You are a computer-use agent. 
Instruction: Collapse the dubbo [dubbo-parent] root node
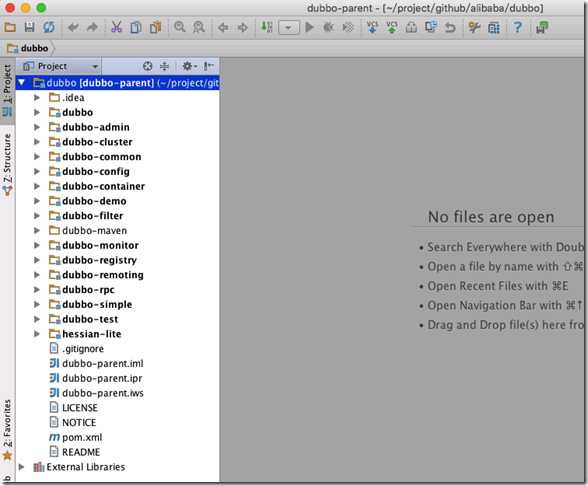click(x=22, y=82)
